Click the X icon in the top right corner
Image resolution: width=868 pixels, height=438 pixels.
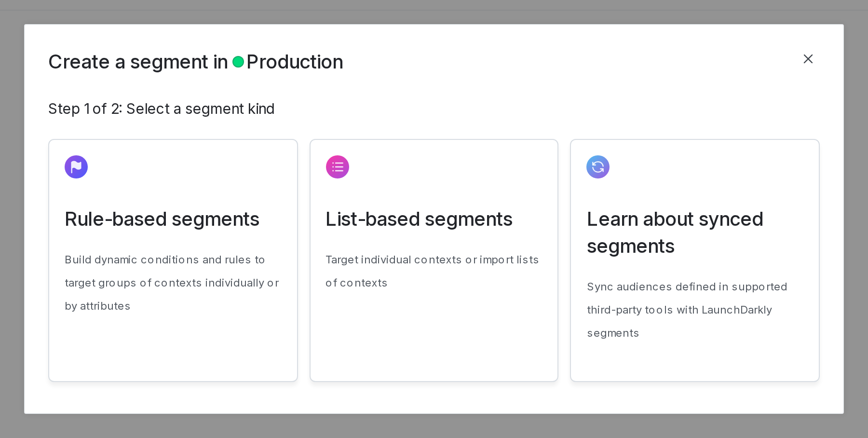(x=808, y=59)
